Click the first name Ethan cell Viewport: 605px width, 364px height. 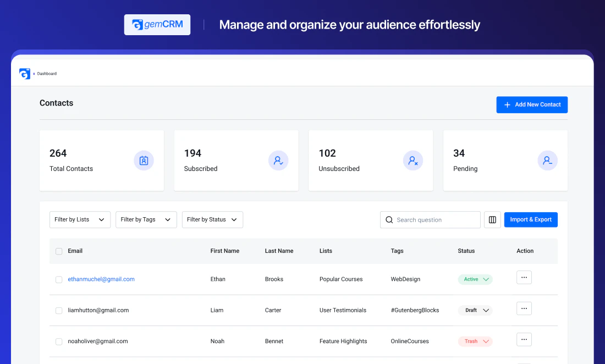[x=218, y=279]
